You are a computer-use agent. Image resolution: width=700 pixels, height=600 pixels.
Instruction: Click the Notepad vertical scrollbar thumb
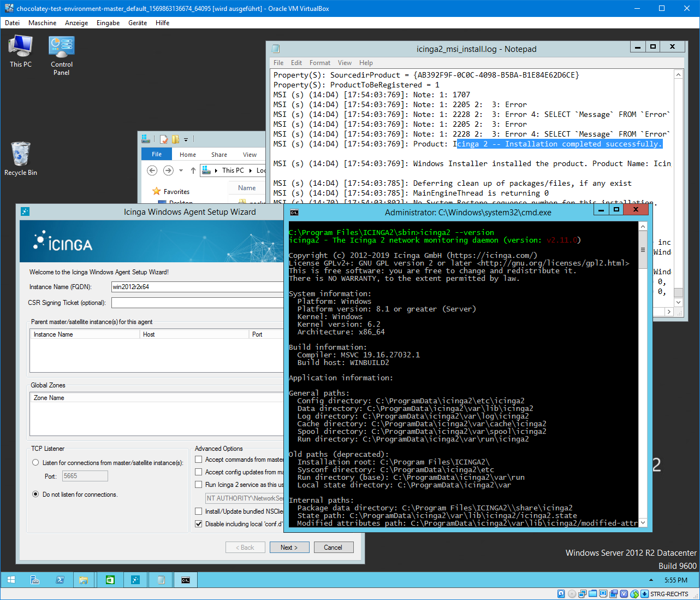[x=678, y=292]
